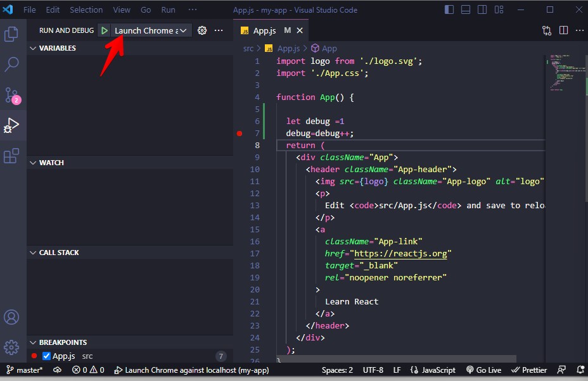Screen dimensions: 588x381
Task: Toggle the red breakpoint on line 7
Action: point(239,133)
